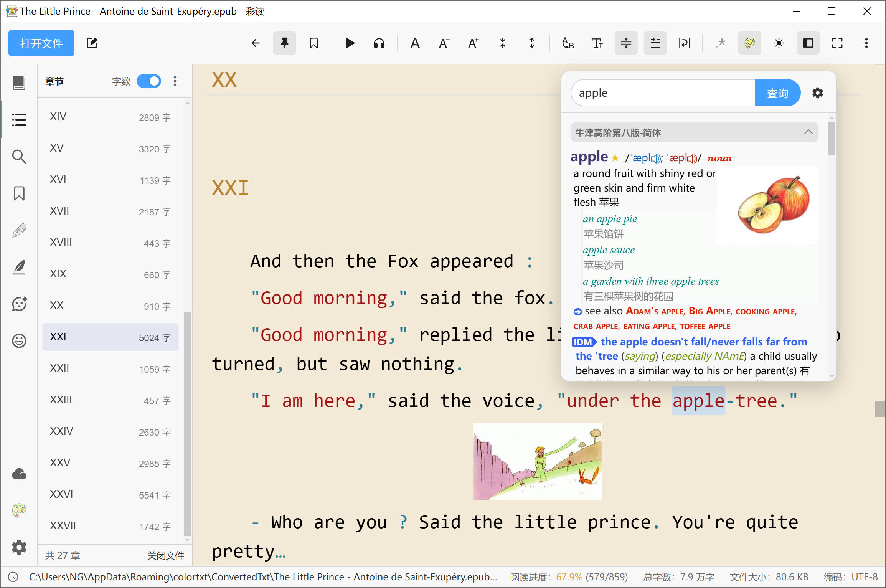The image size is (886, 588).
Task: Collapse the 牛津高阶第八版 dictionary section
Action: pos(695,132)
